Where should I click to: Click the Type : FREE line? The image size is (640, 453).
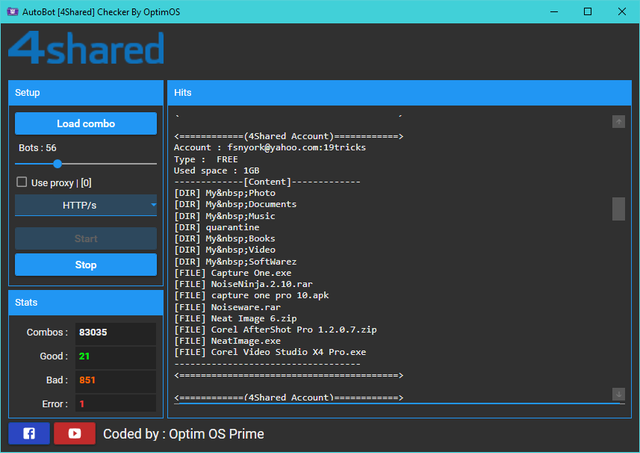point(206,159)
